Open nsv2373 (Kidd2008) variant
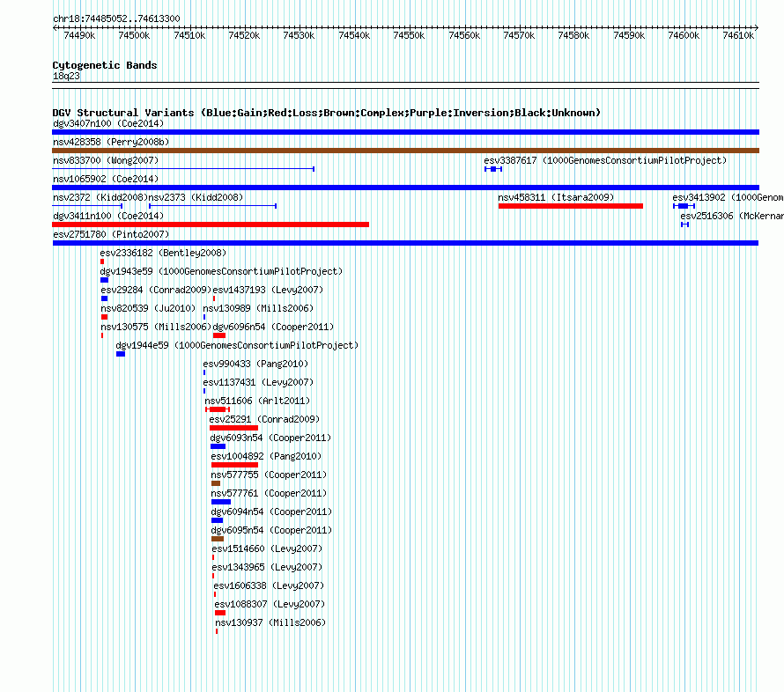 (196, 197)
